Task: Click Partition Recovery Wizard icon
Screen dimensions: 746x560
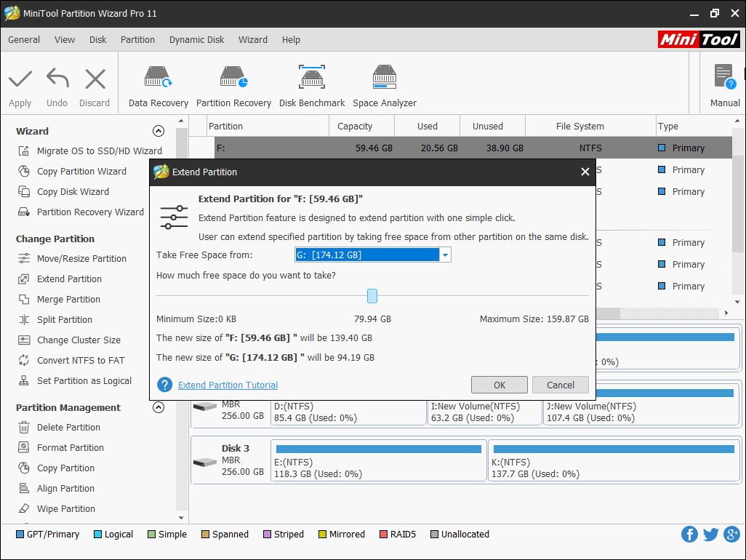Action: [24, 212]
